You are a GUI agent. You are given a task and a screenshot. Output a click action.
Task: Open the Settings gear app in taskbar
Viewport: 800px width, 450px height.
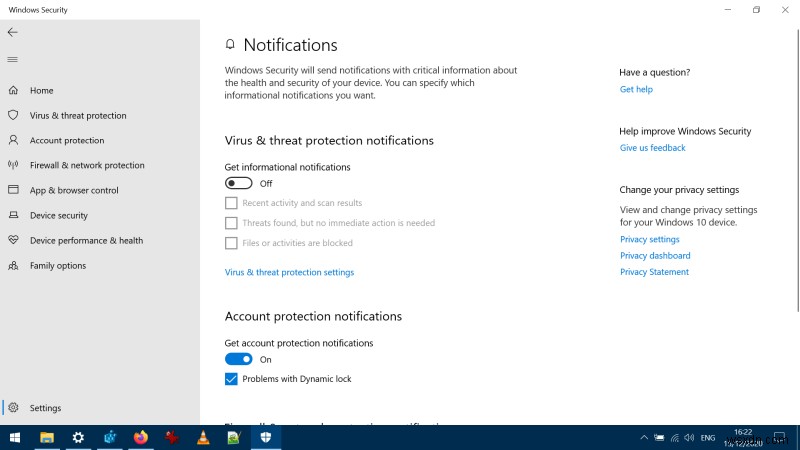point(78,438)
